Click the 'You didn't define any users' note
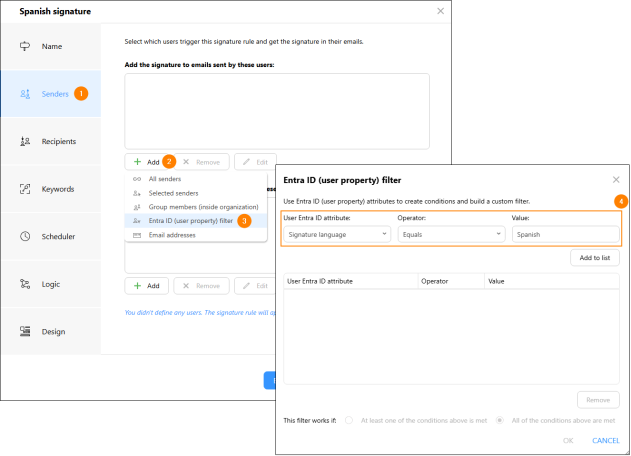 [x=200, y=312]
